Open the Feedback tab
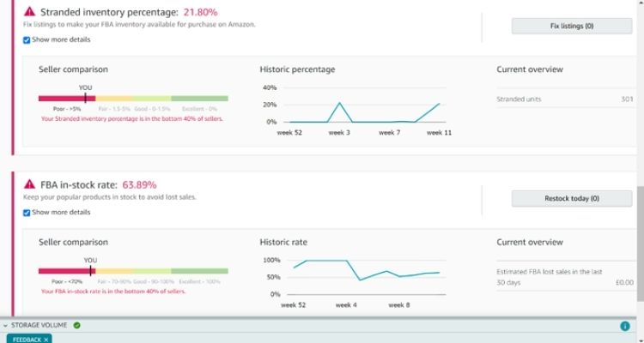 (x=24, y=339)
